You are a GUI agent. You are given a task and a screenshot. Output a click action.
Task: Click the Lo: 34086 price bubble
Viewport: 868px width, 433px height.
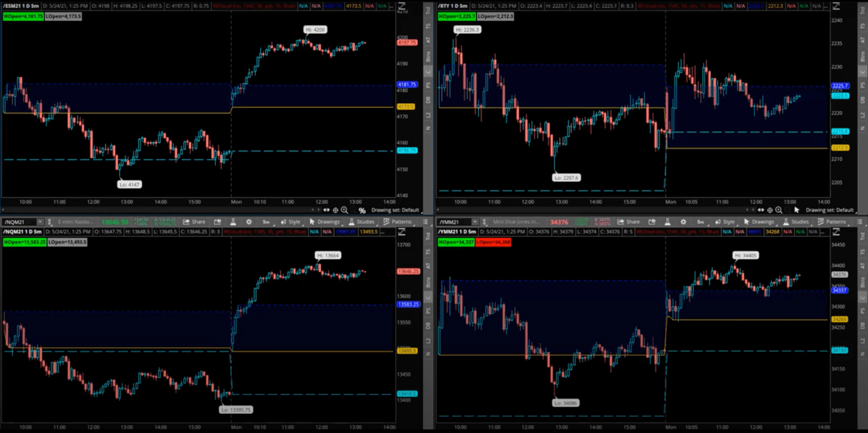click(x=566, y=403)
